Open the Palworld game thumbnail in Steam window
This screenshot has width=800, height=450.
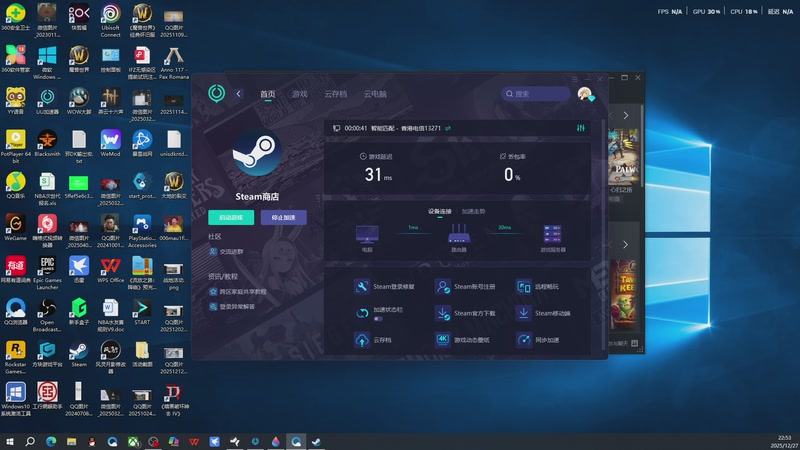[624, 157]
